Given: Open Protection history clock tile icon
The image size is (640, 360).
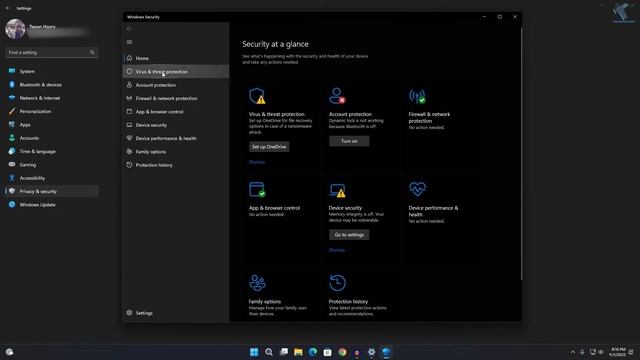Looking at the screenshot, I should (337, 283).
